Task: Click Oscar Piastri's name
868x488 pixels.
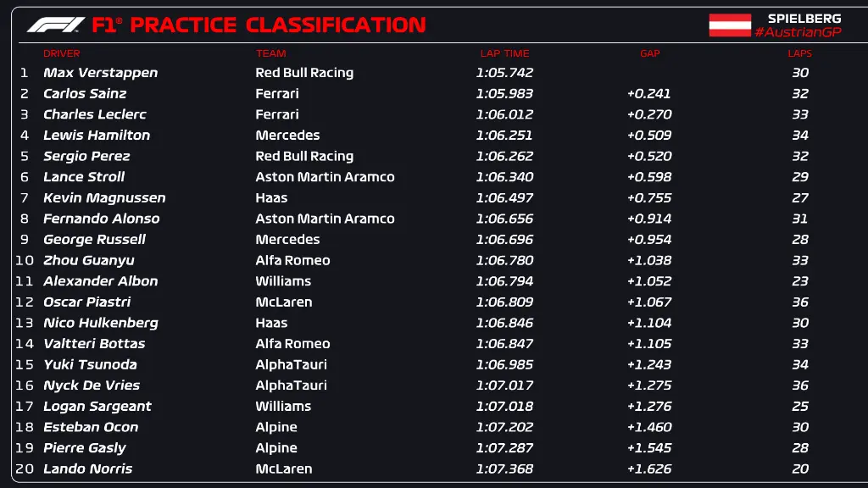Action: tap(87, 302)
